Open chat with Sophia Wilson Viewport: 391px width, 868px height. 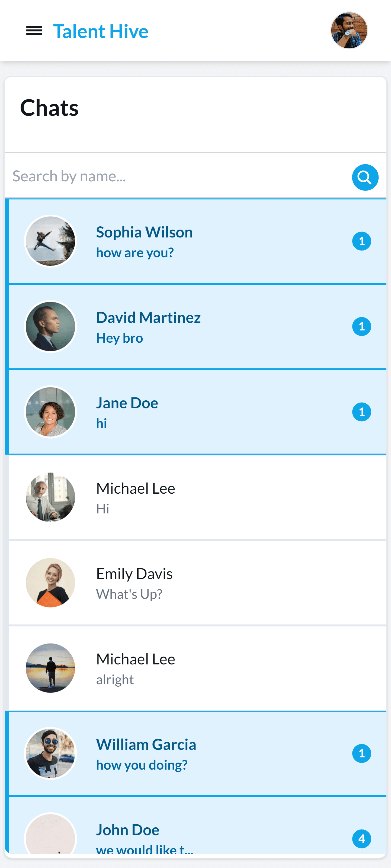point(196,241)
